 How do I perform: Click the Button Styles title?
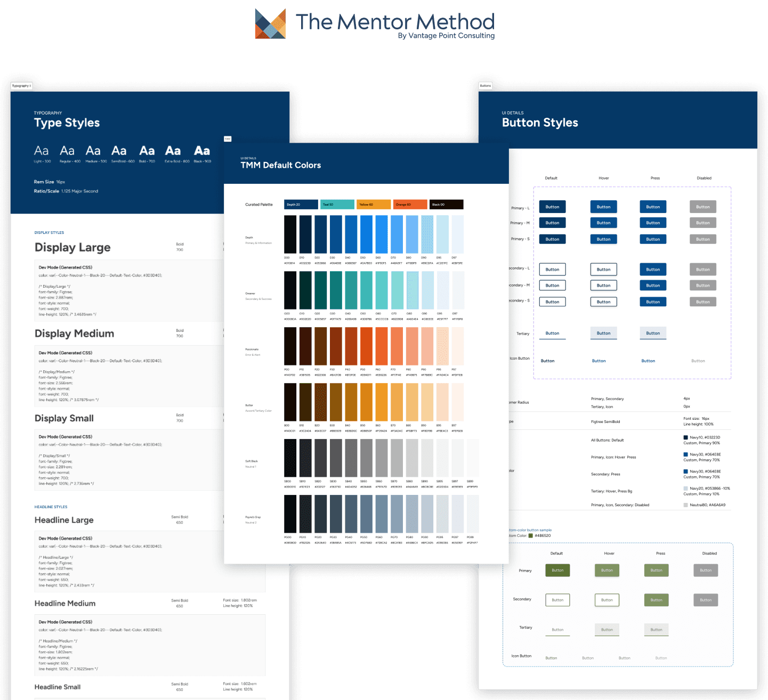540,123
